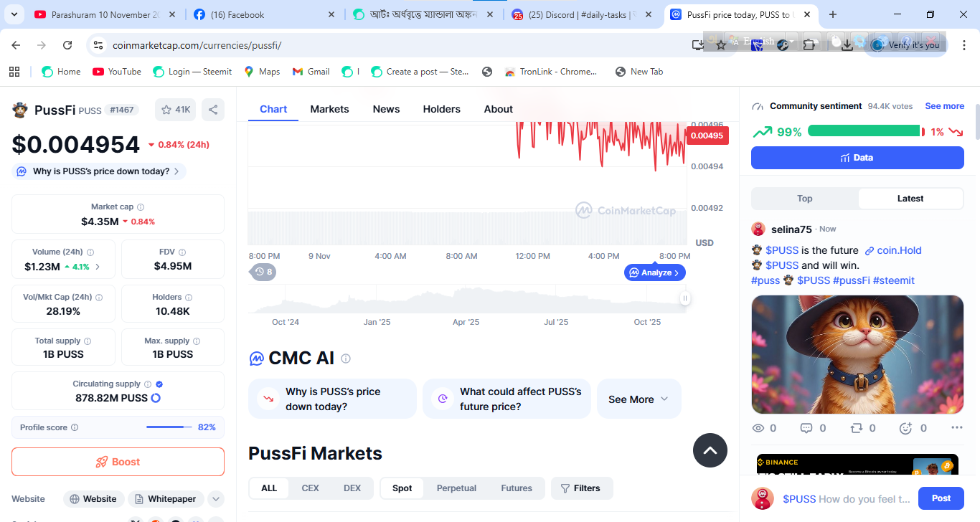Screen dimensions: 980x522
Task: Expand the See More CMC AI prompts
Action: [639, 399]
